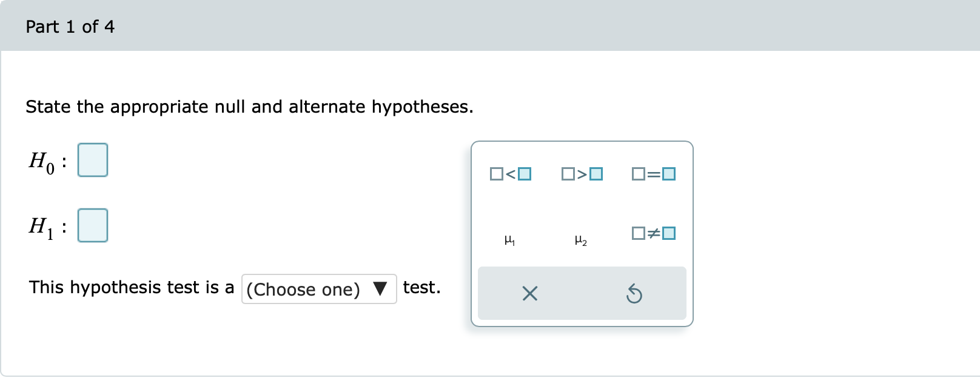Click the black dropdown arrow triangle

[380, 289]
